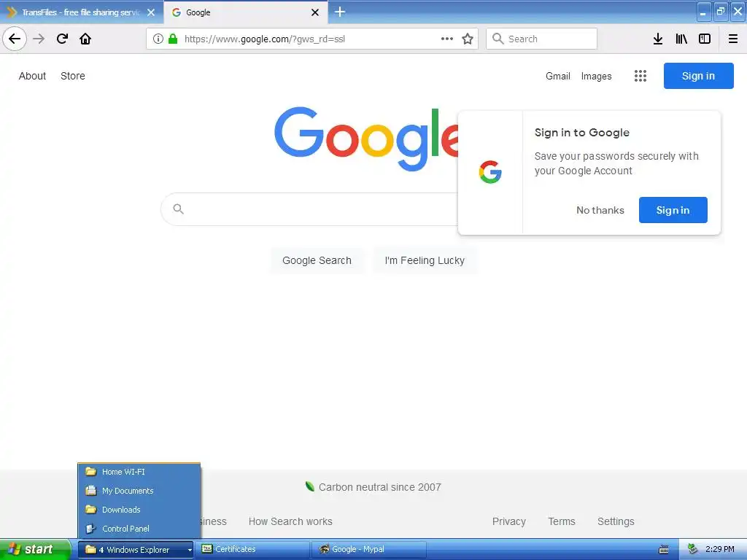Open the browser hamburger menu
The image size is (747, 560).
coord(733,39)
